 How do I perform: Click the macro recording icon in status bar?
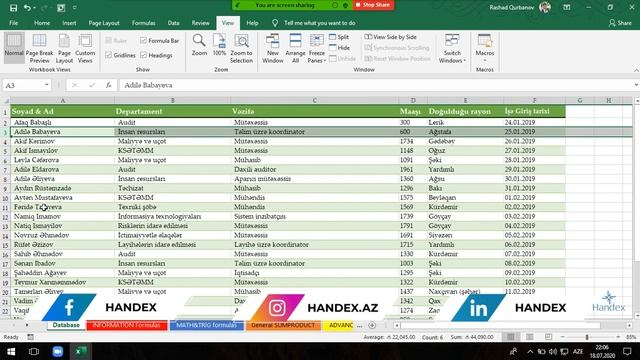31,337
